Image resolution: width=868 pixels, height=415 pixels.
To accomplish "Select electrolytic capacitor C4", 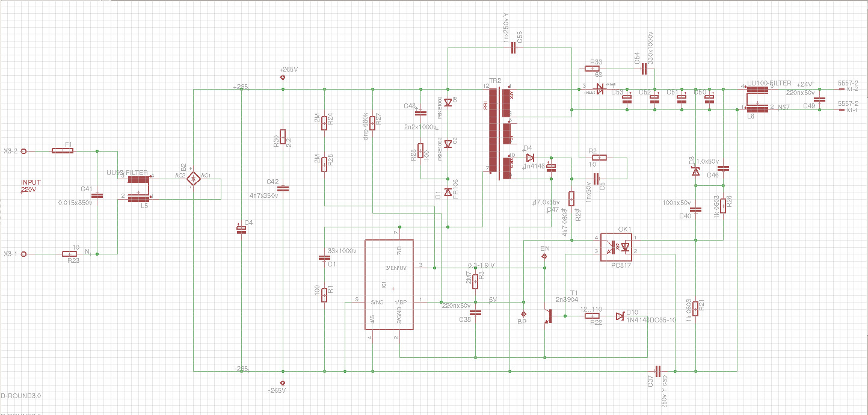I will (241, 229).
